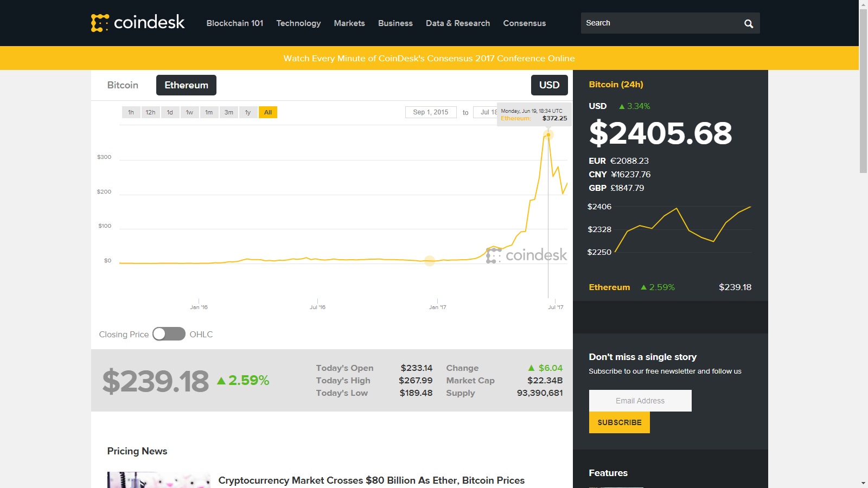
Task: Click the CoinDesk logo icon
Action: 100,23
